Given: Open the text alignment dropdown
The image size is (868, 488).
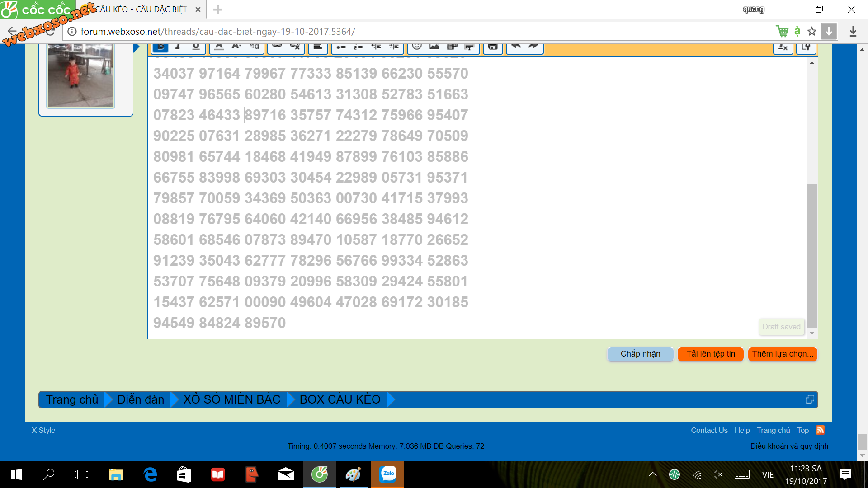Looking at the screenshot, I should click(318, 47).
